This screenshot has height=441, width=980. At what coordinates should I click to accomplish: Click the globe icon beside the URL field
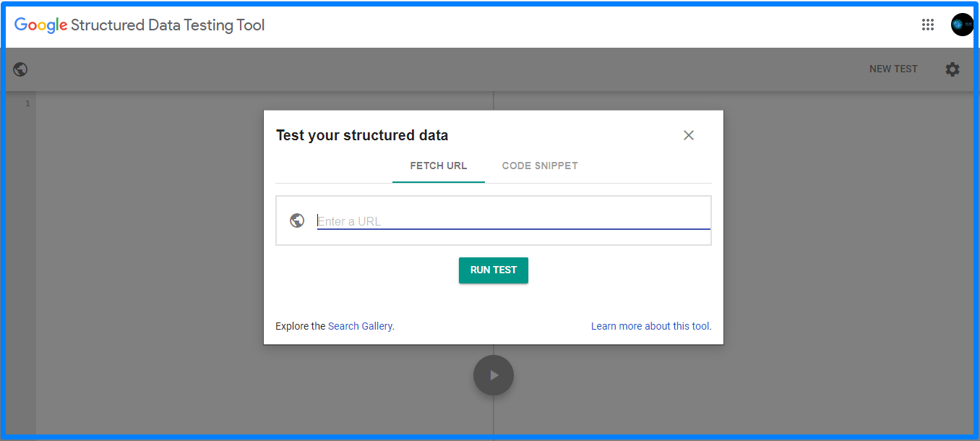tap(297, 220)
